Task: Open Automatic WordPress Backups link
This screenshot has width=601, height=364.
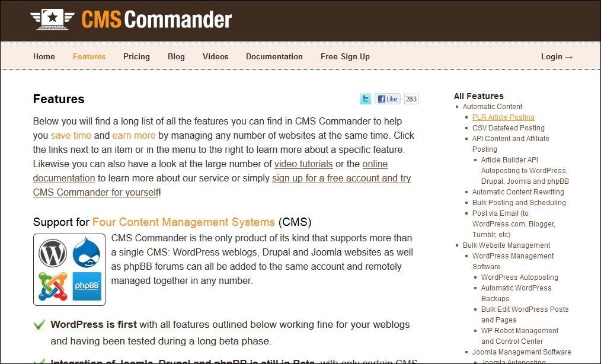Action: coord(516,293)
